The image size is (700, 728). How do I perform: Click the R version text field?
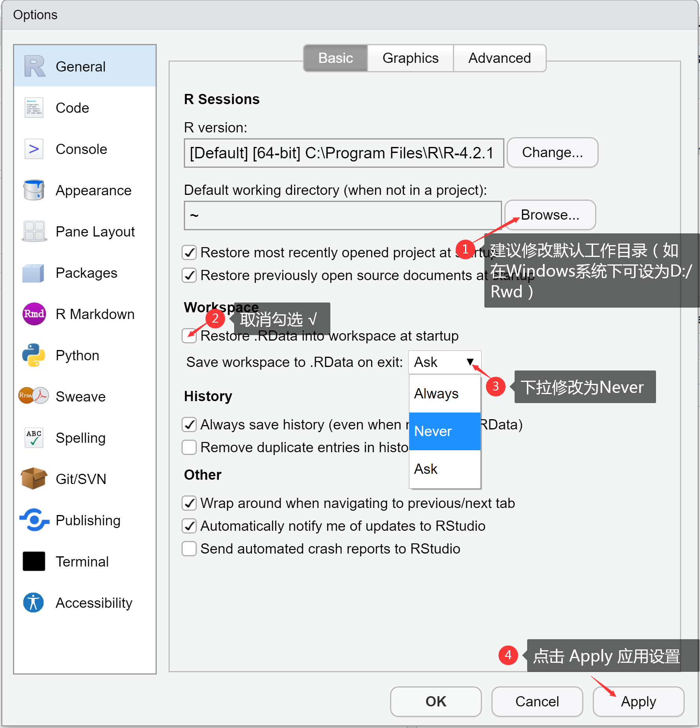pos(344,153)
